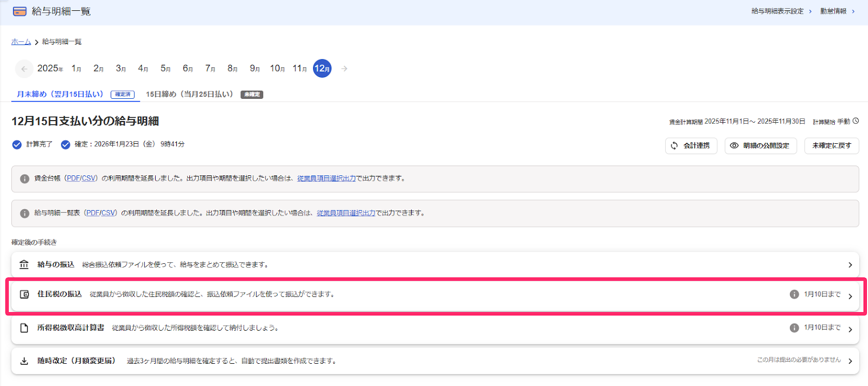This screenshot has height=386, width=868.
Task: Expand the 給与の振込 row chevron
Action: point(850,265)
